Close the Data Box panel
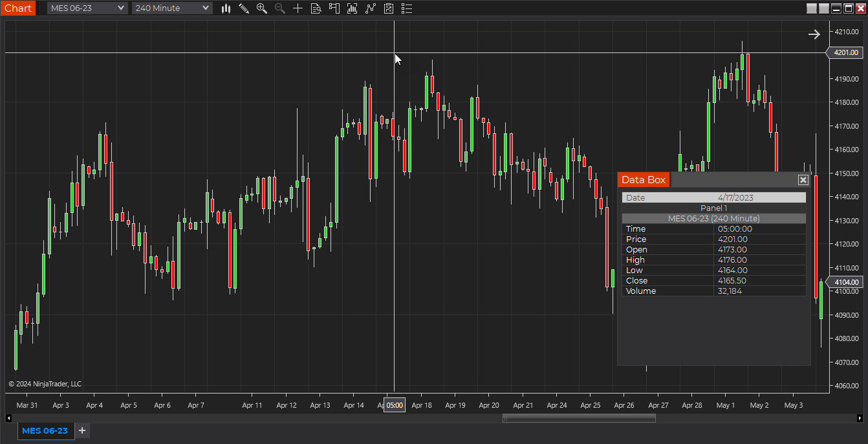Screen dimensions: 868x444 tap(803, 180)
